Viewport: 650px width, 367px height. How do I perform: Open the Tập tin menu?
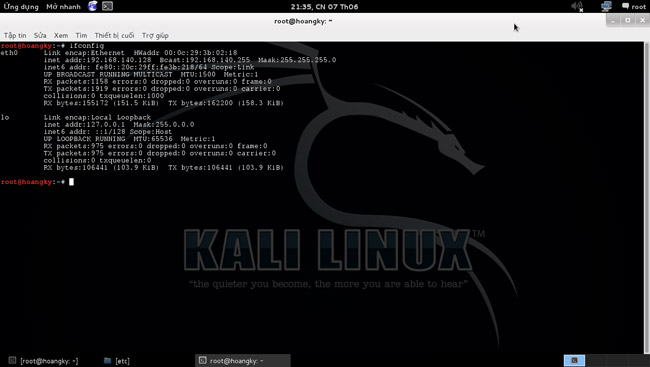point(15,36)
